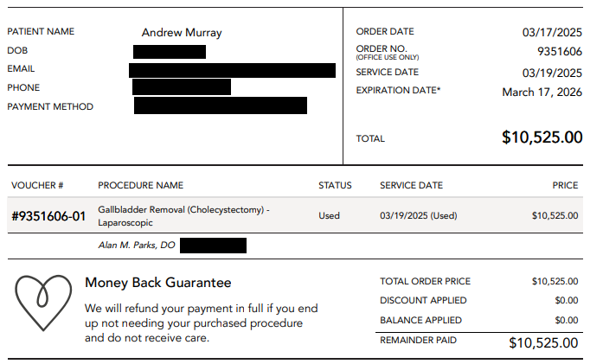Click the Money Back Guarantee heading
The width and height of the screenshot is (590, 364).
point(157,283)
